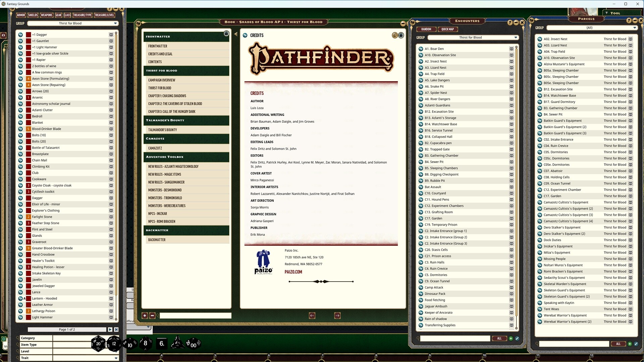Open help via question mark on Parcels window

(x=629, y=21)
